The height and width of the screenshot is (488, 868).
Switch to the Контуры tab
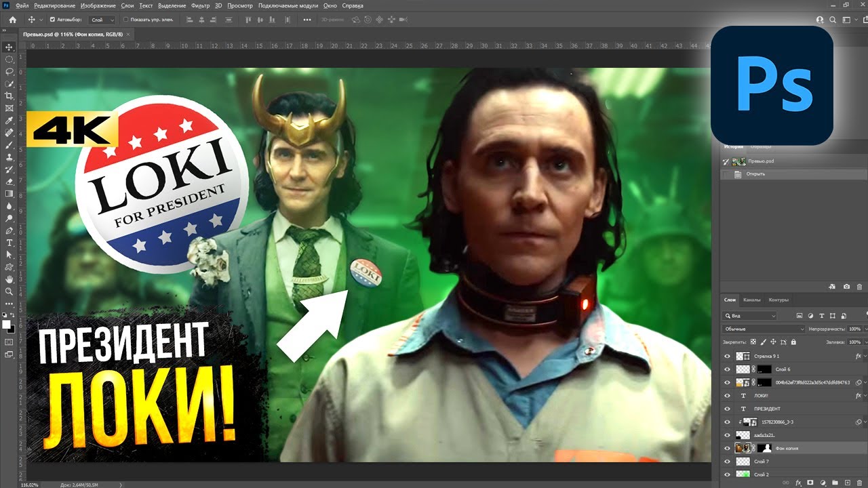tap(779, 300)
